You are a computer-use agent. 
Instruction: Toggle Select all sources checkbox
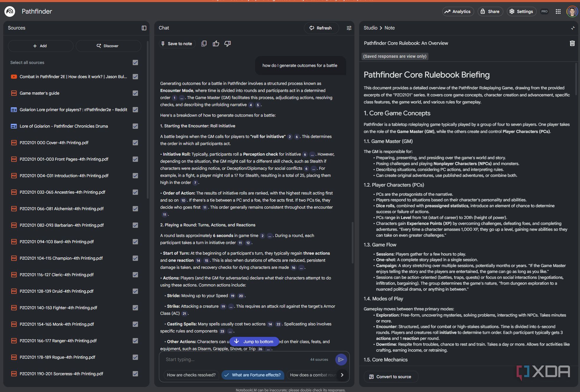[135, 62]
